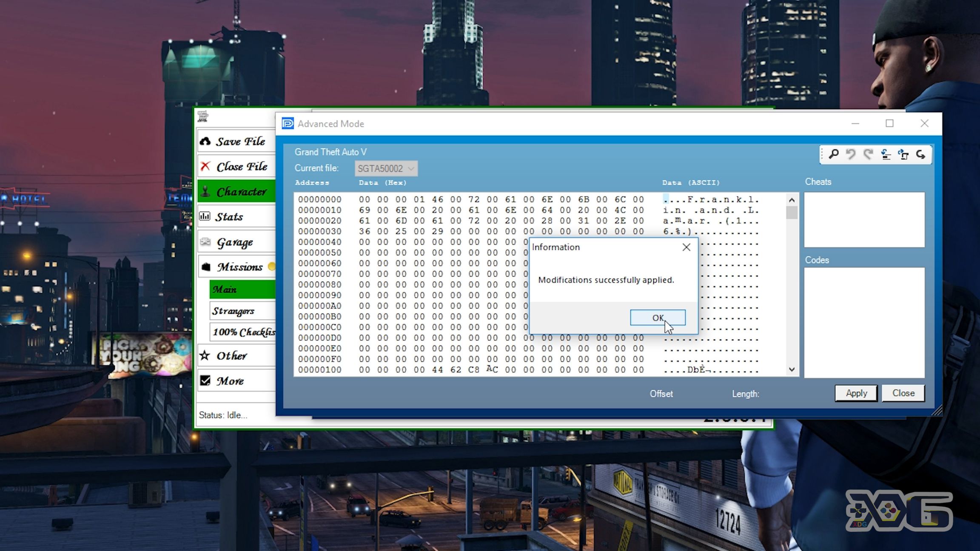Screen dimensions: 980x551
Task: Click the Save File cloud icon
Action: tap(205, 141)
